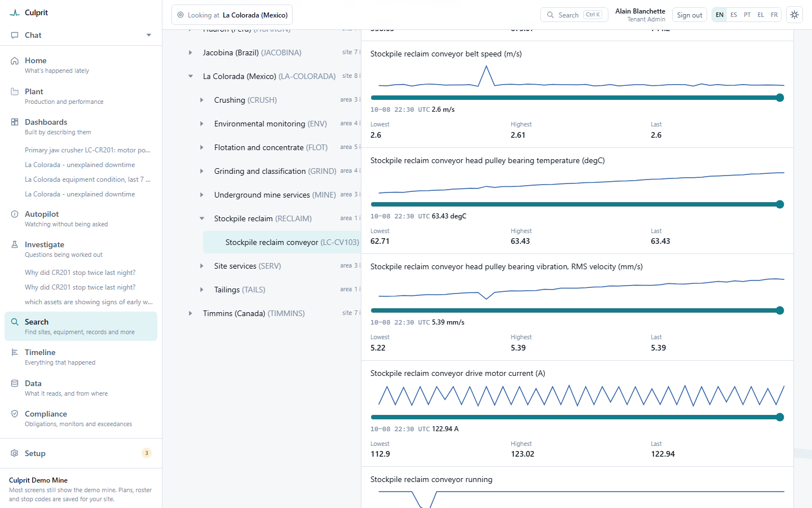Open 'Primary jaw crusher LC-CR201' dashboard link
This screenshot has height=508, width=812.
tap(87, 150)
